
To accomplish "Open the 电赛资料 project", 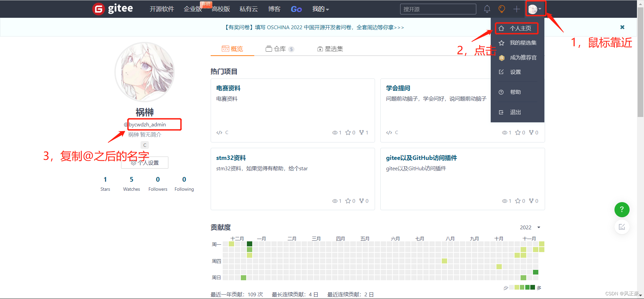I will pos(228,88).
